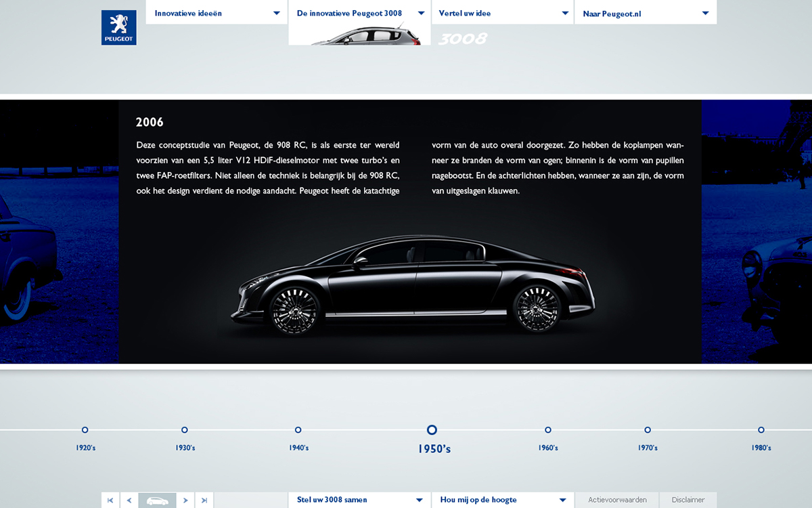Click the 2006 heading
This screenshot has height=508, width=812.
coord(150,123)
